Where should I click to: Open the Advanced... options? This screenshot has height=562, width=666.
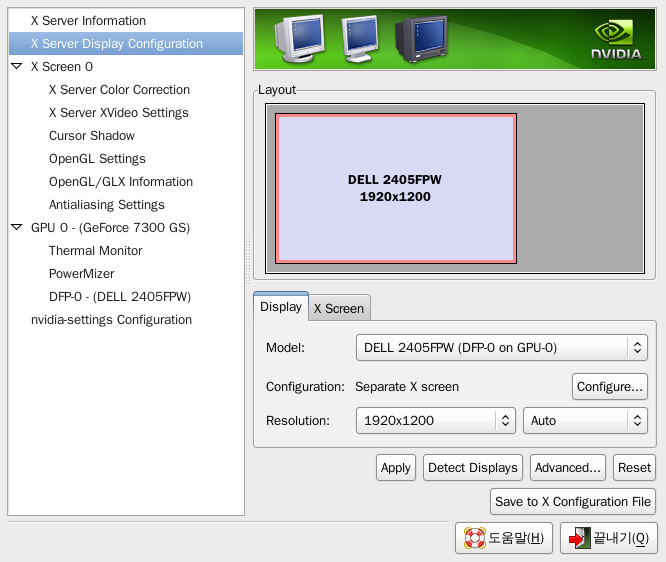coord(567,468)
